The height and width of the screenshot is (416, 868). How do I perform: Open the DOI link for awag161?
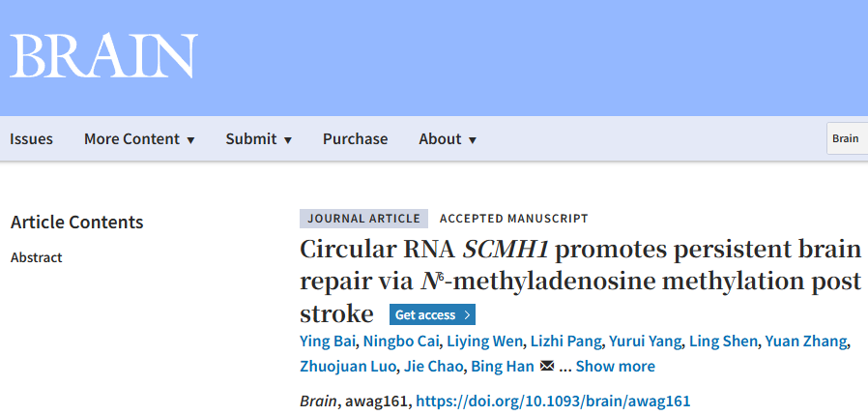click(x=553, y=401)
